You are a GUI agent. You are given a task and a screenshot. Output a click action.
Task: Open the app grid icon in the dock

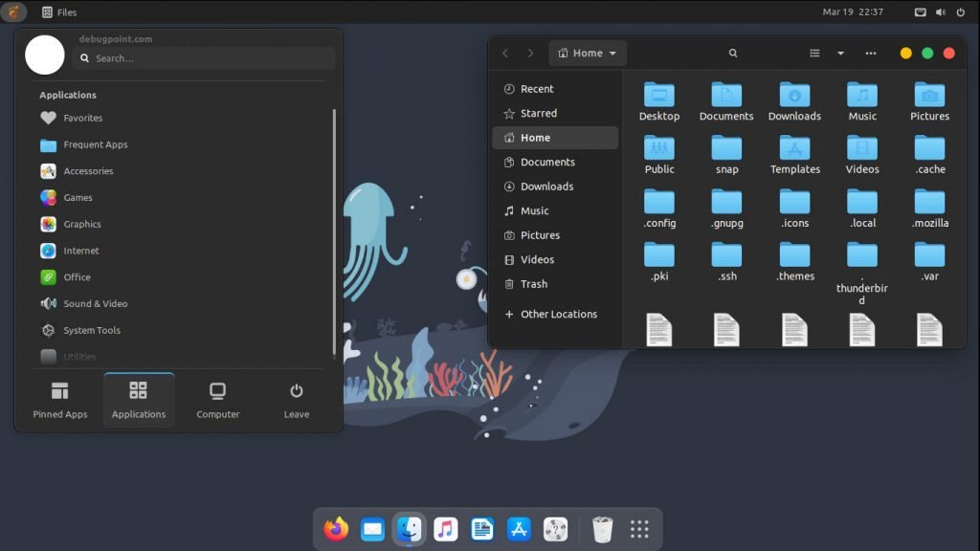click(x=638, y=527)
